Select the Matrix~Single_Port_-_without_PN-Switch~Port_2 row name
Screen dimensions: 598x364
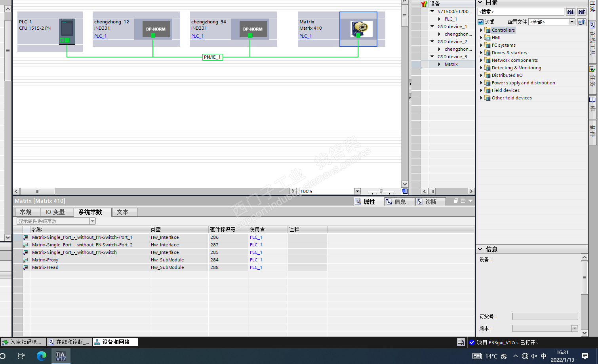(82, 245)
